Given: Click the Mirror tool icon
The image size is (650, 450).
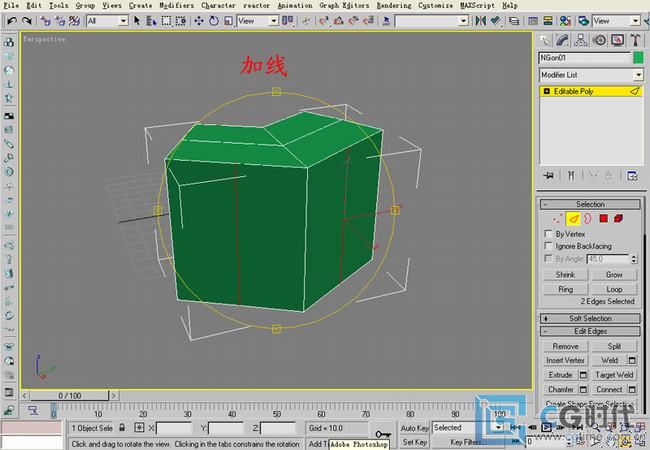Looking at the screenshot, I should tap(480, 21).
